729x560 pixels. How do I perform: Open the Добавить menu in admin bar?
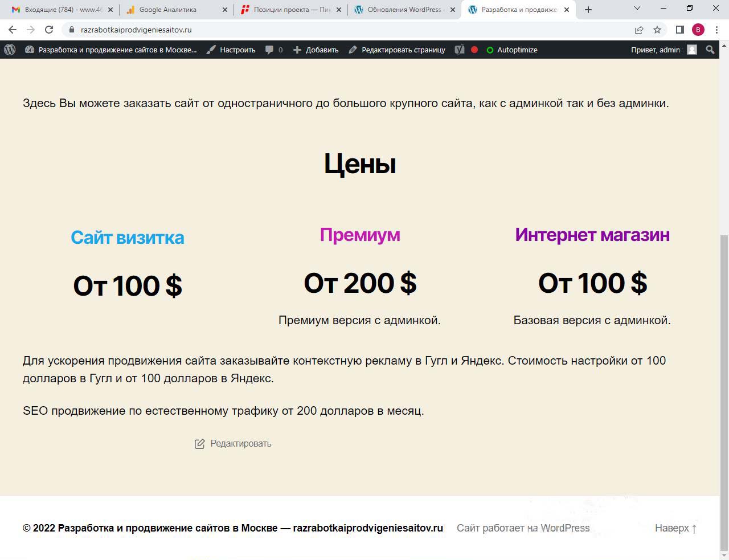point(316,50)
